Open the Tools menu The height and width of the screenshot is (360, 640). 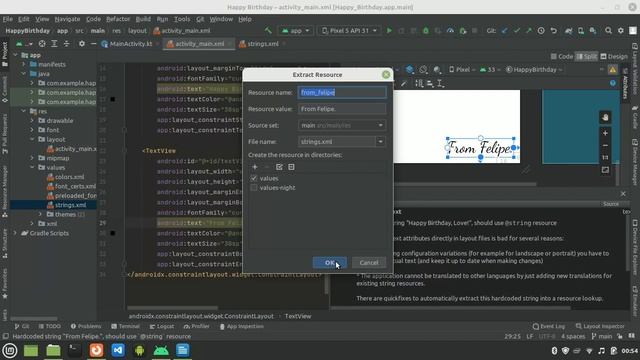(x=182, y=19)
